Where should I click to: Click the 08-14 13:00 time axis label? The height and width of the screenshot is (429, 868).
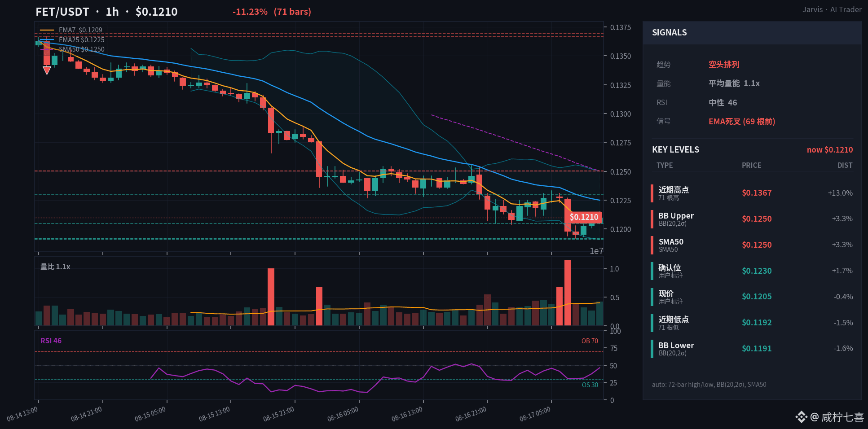click(22, 414)
